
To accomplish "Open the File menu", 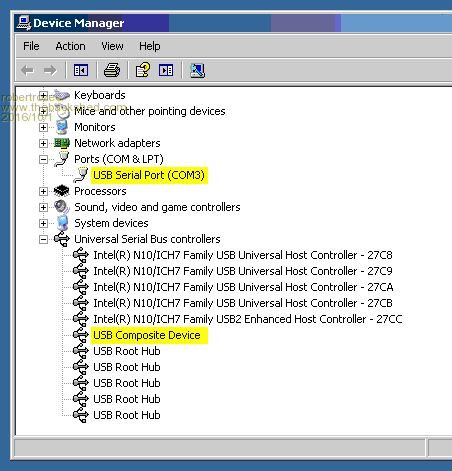I will pyautogui.click(x=31, y=46).
